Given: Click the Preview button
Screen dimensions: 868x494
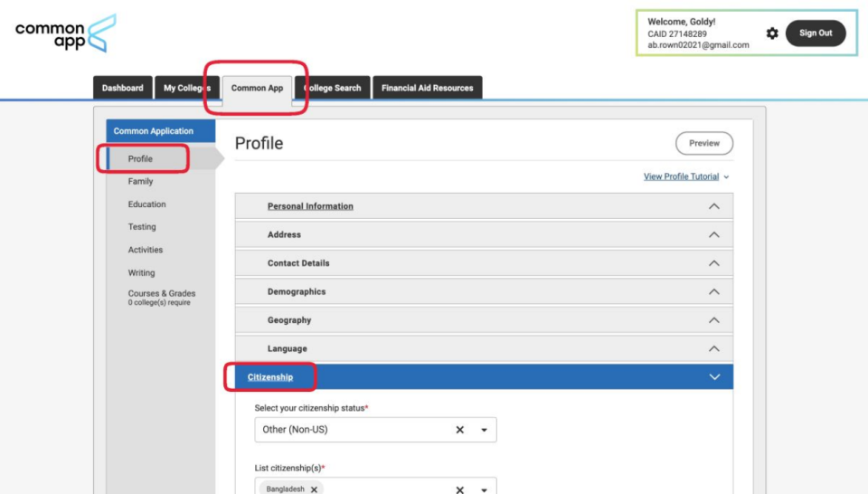Looking at the screenshot, I should pos(704,144).
